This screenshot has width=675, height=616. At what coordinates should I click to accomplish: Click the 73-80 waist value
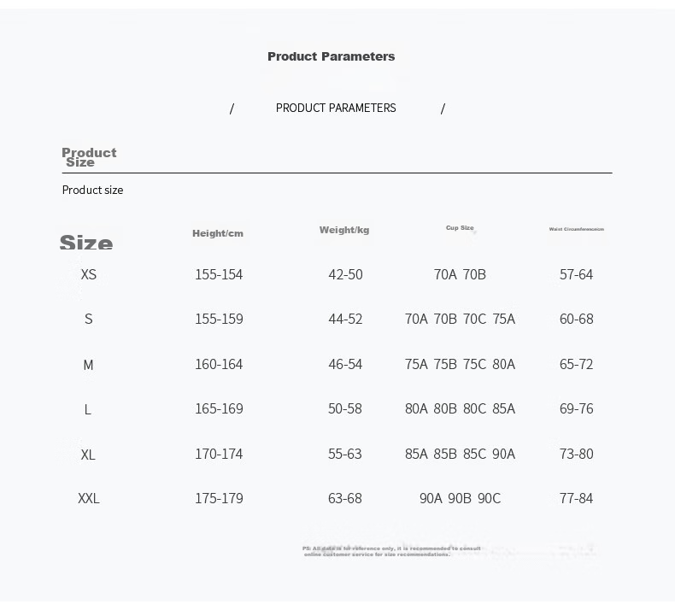point(577,454)
